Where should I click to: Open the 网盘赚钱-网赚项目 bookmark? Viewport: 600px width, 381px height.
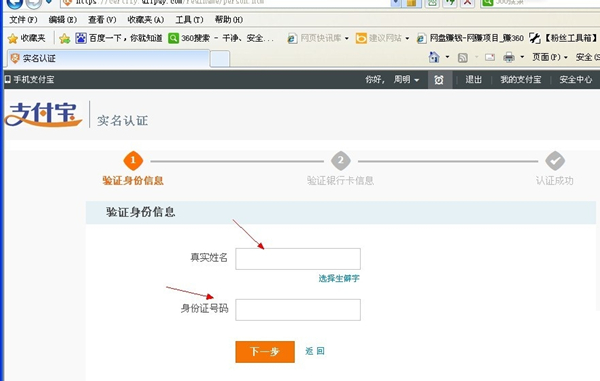470,38
